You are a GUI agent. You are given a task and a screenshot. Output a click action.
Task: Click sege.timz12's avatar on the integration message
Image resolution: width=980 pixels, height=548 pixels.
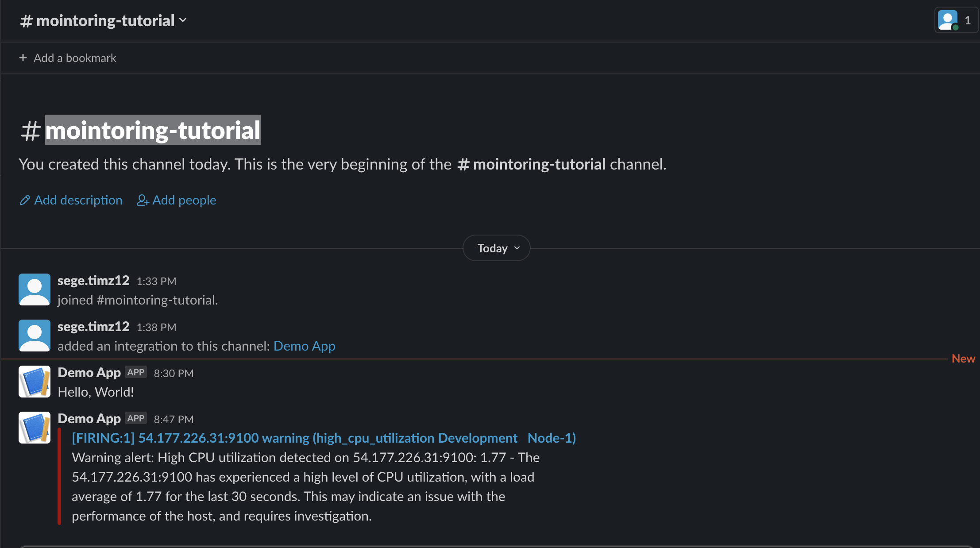tap(35, 336)
